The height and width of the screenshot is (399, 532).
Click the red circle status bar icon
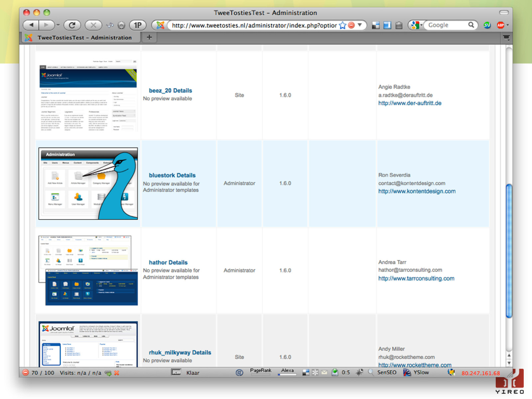click(x=25, y=373)
